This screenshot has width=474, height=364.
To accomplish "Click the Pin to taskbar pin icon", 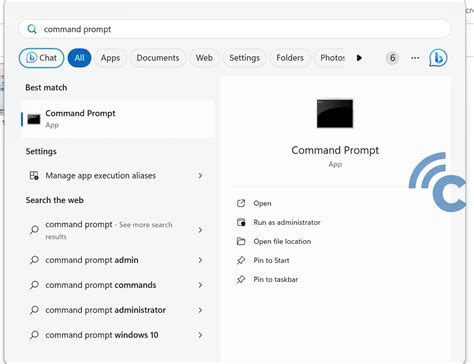I will click(x=241, y=279).
